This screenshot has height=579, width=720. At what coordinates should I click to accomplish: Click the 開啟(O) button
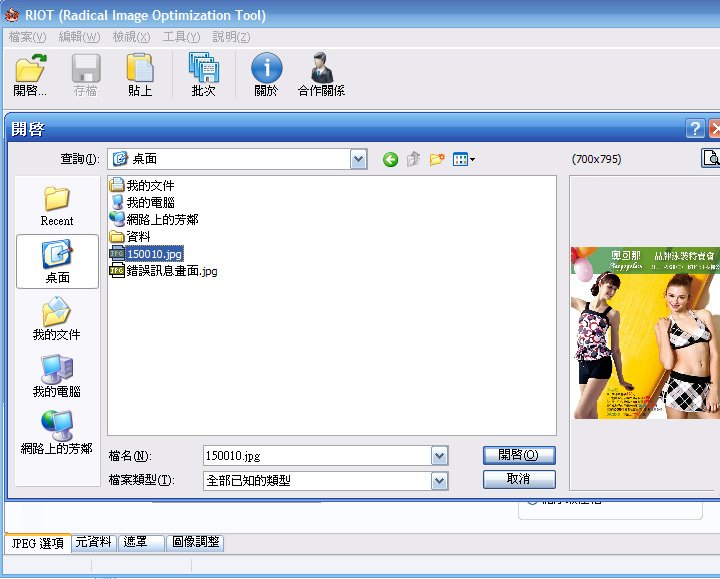(x=519, y=455)
